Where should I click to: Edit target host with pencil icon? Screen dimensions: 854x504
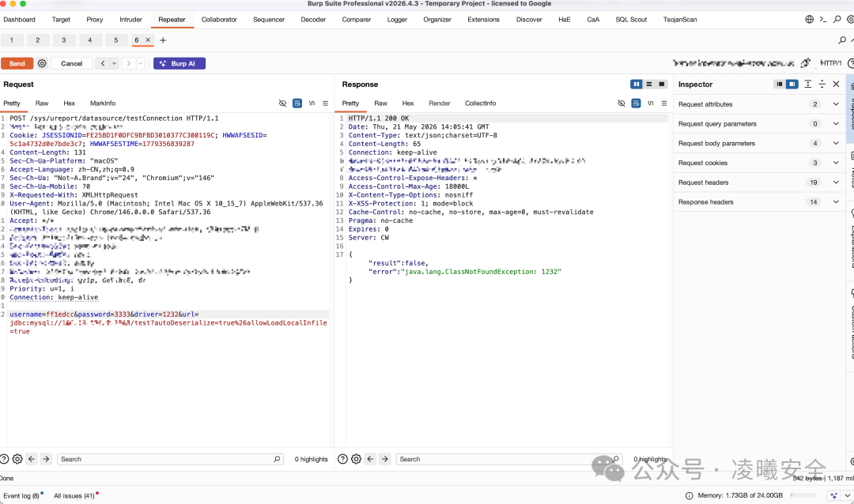806,63
